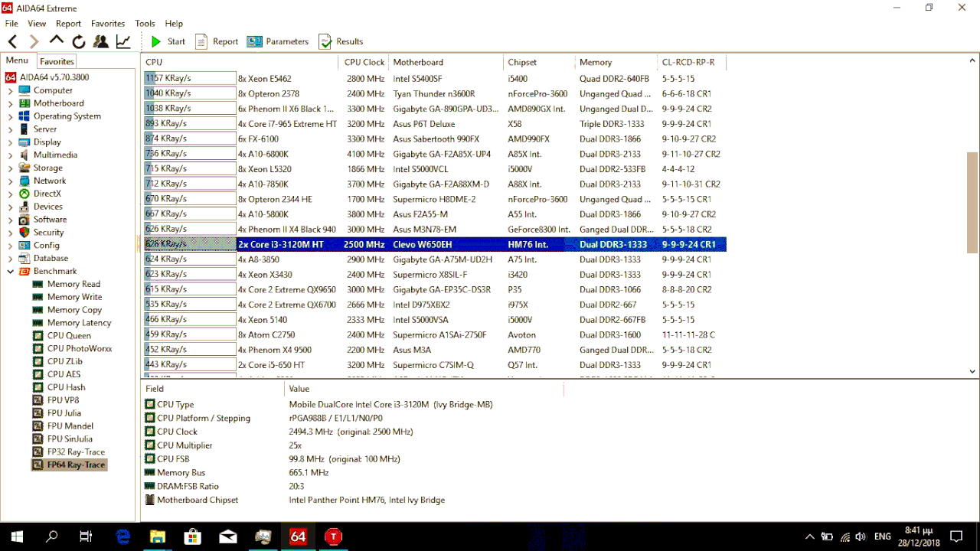Expand the Operating System node
Image resolution: width=980 pixels, height=551 pixels.
click(x=11, y=116)
